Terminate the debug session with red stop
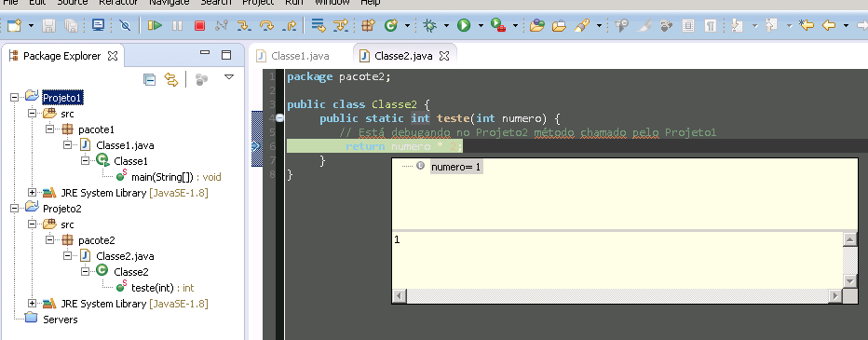Viewport: 868px width, 340px height. [x=199, y=25]
